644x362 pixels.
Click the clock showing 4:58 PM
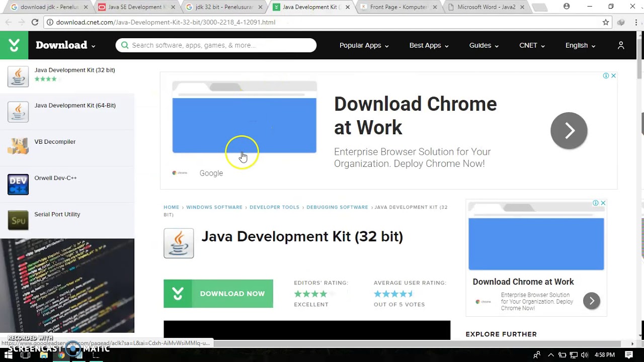(605, 355)
